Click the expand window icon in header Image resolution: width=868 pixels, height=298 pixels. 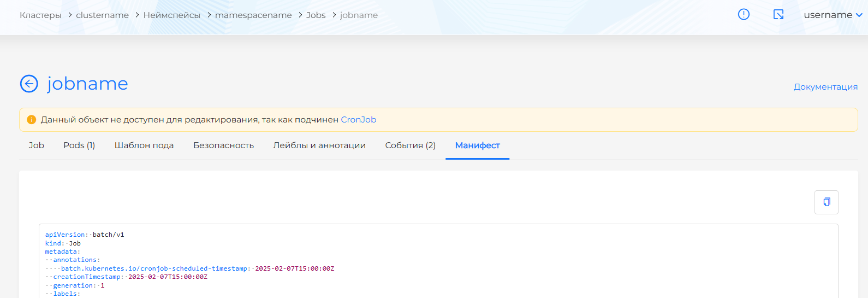coord(778,15)
